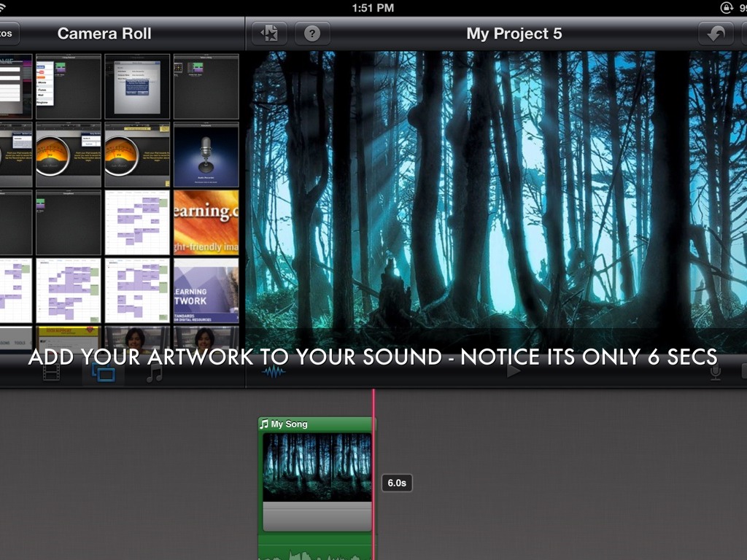Tap the My Song audio clip label
Image resolution: width=747 pixels, height=560 pixels.
click(289, 424)
